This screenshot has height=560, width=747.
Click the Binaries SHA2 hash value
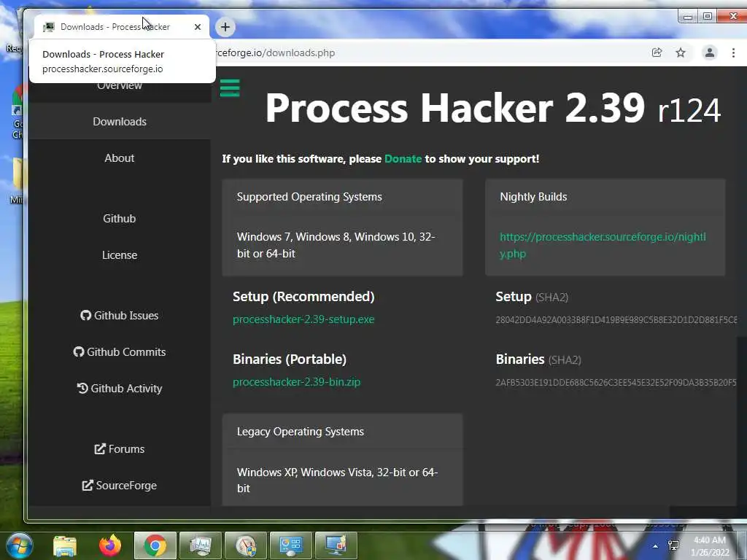(616, 382)
